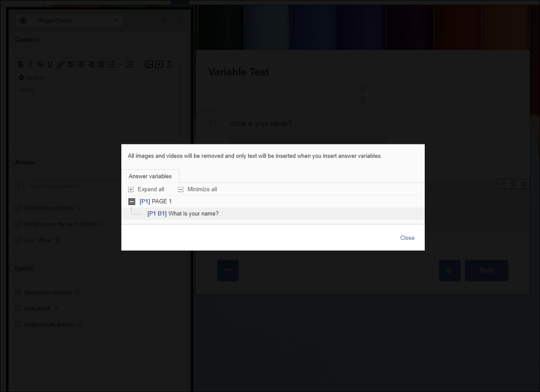Image resolution: width=540 pixels, height=392 pixels.
Task: Click the delete trash icon on the block
Action: pos(524,184)
